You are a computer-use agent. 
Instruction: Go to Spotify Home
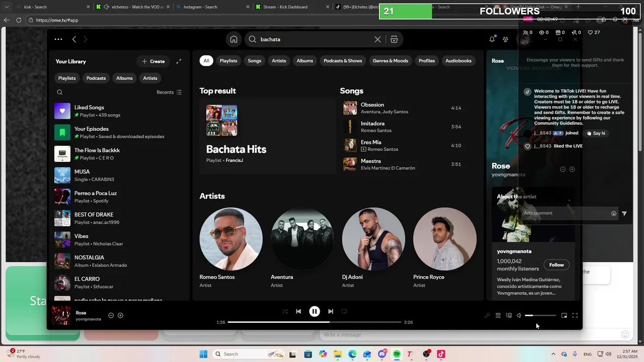(234, 39)
